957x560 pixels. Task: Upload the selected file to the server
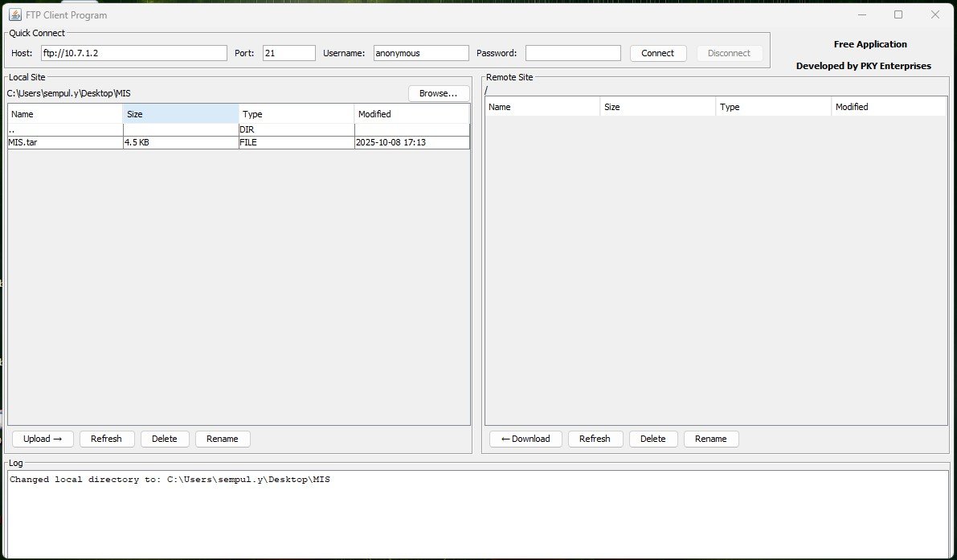(x=42, y=439)
